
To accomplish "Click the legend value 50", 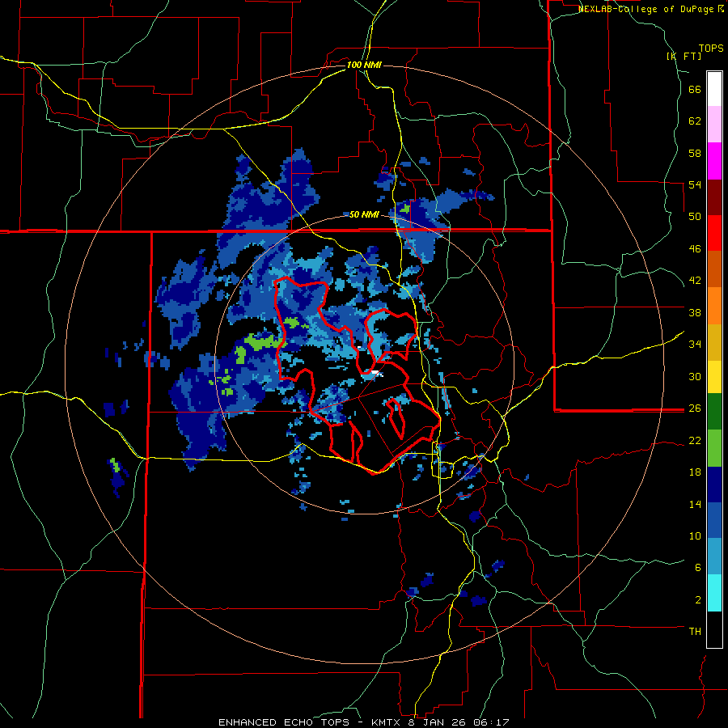I will 695,217.
